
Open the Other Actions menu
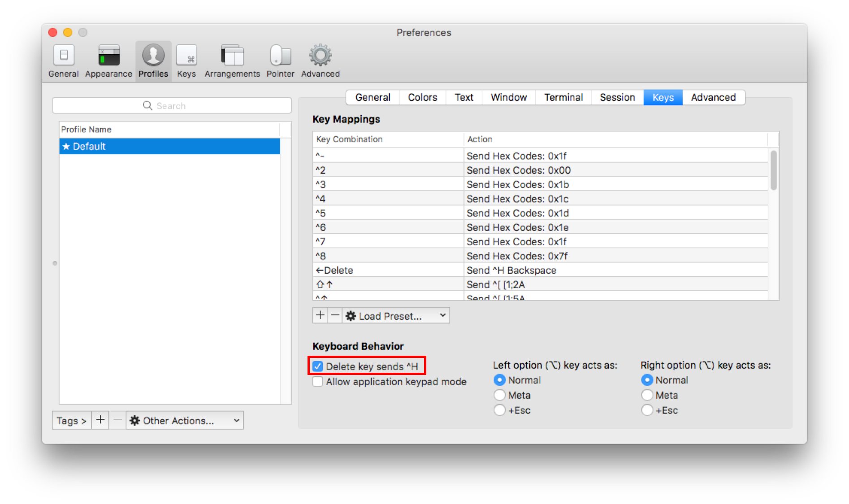[184, 420]
